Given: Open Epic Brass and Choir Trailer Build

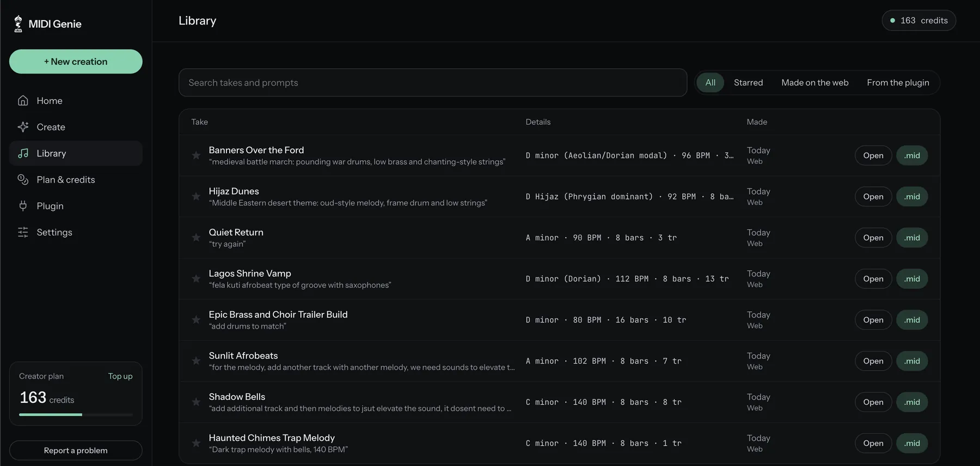Looking at the screenshot, I should click(873, 320).
